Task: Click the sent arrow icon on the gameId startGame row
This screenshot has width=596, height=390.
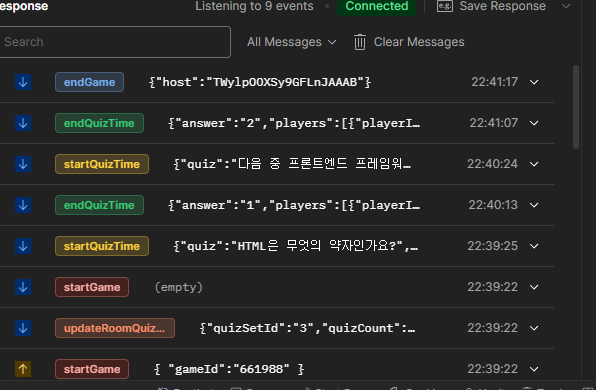Action: (x=23, y=369)
